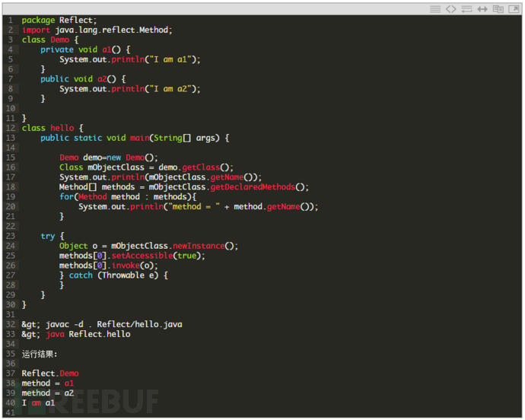Click the "catch (Throwable e)" line

click(x=113, y=275)
